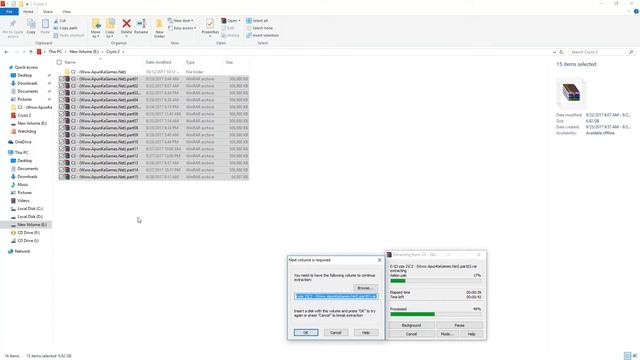This screenshot has width=640, height=360.
Task: Click the file progress bar at 17%
Action: [x=436, y=281]
